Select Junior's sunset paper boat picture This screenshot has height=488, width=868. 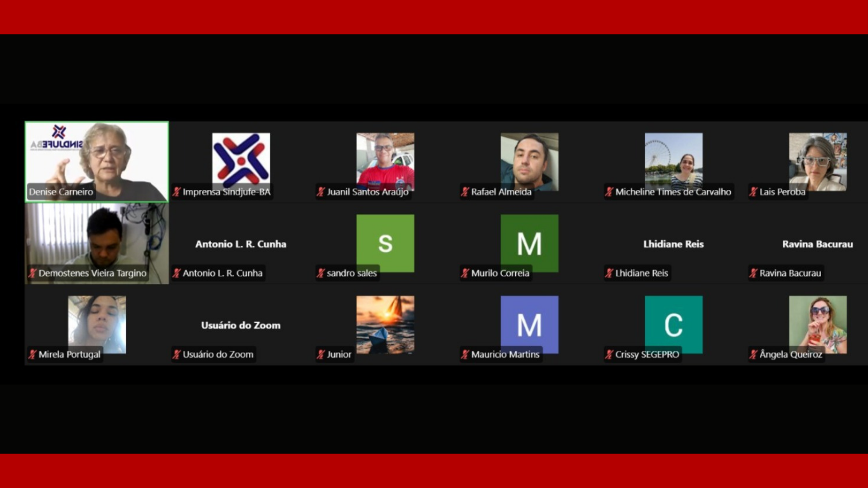(x=385, y=323)
